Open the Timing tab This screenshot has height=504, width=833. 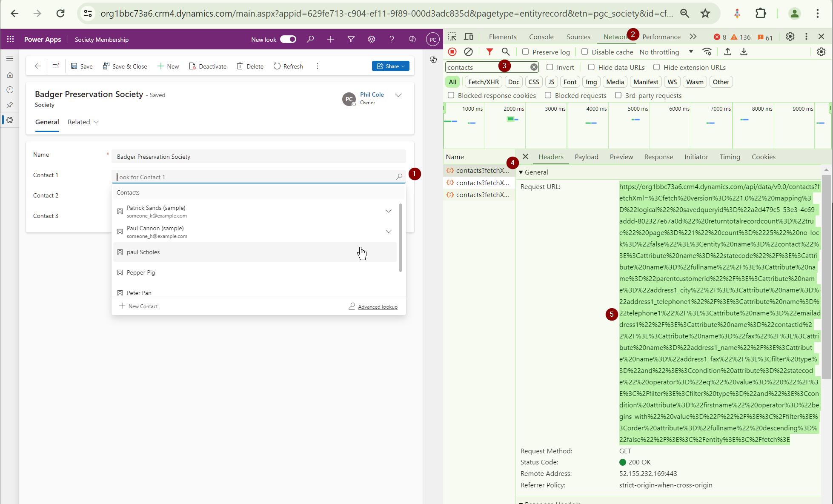[730, 157]
